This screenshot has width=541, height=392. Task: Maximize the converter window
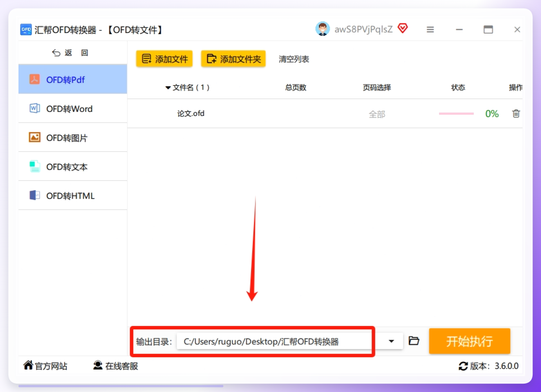[x=488, y=30]
